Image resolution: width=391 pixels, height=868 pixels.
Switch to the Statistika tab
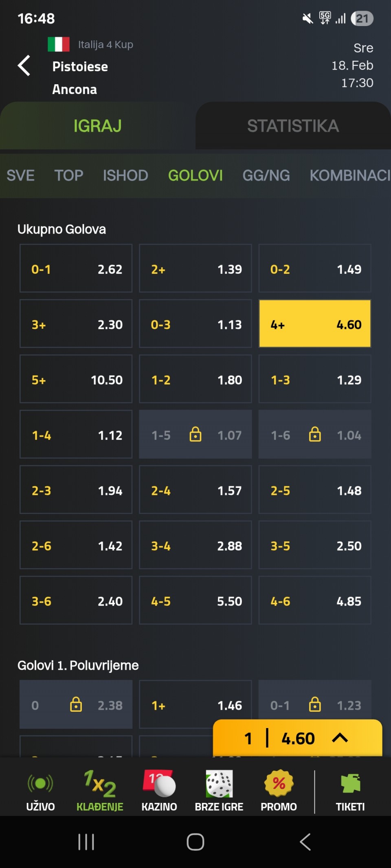pos(293,126)
